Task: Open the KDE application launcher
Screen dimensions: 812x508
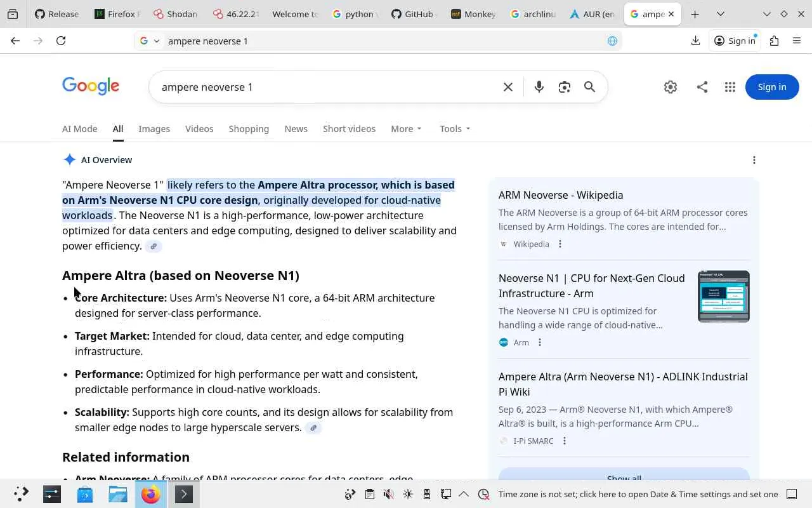Action: point(21,494)
